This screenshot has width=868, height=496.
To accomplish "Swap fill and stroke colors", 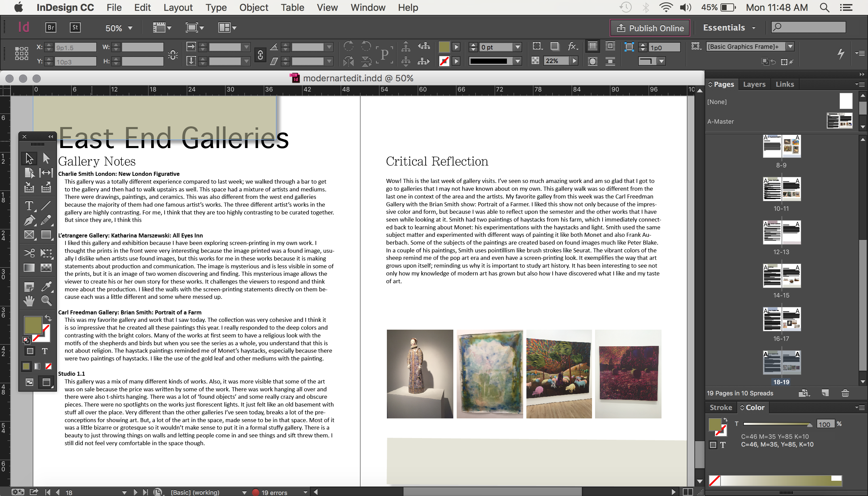I will [x=48, y=318].
